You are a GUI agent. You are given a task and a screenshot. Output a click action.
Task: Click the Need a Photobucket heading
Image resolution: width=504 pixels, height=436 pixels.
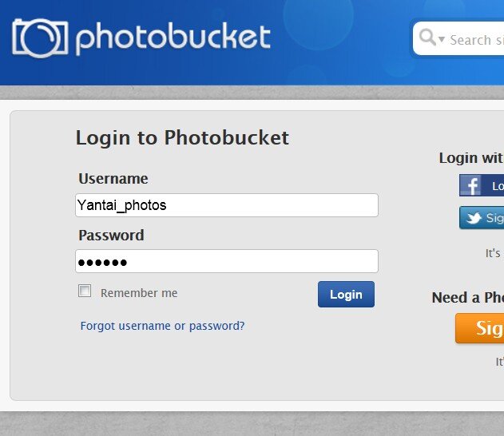click(x=468, y=298)
